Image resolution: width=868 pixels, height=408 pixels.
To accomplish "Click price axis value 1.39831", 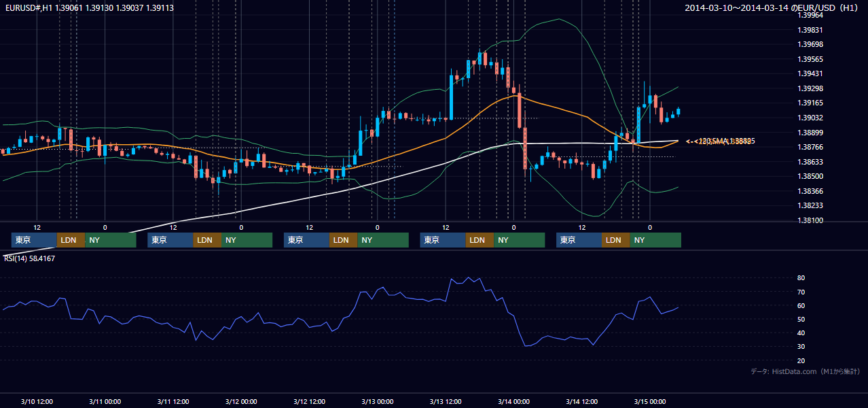I will click(810, 30).
